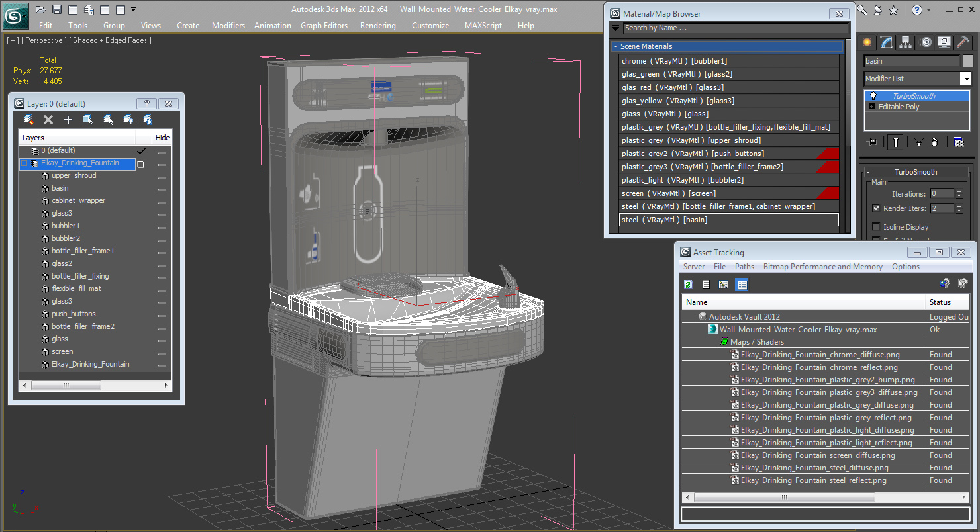980x532 pixels.
Task: Toggle hide for screen layer row
Action: pyautogui.click(x=162, y=352)
